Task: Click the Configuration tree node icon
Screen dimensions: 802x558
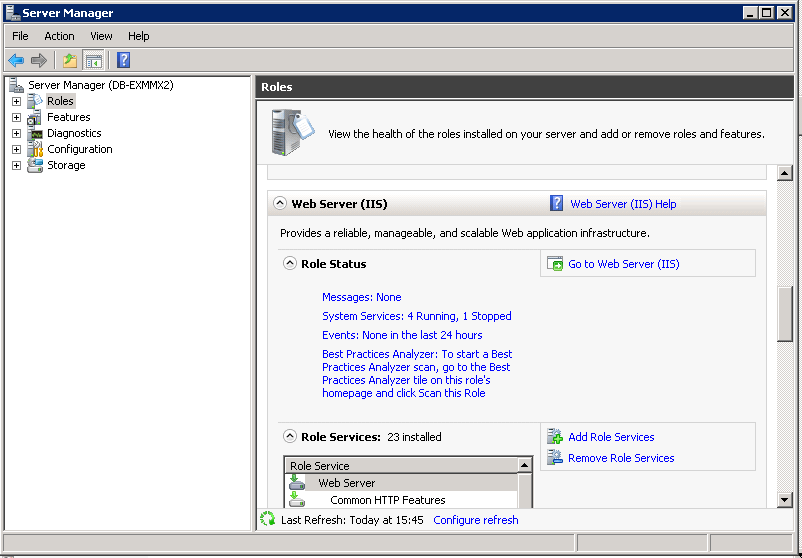Action: point(35,149)
